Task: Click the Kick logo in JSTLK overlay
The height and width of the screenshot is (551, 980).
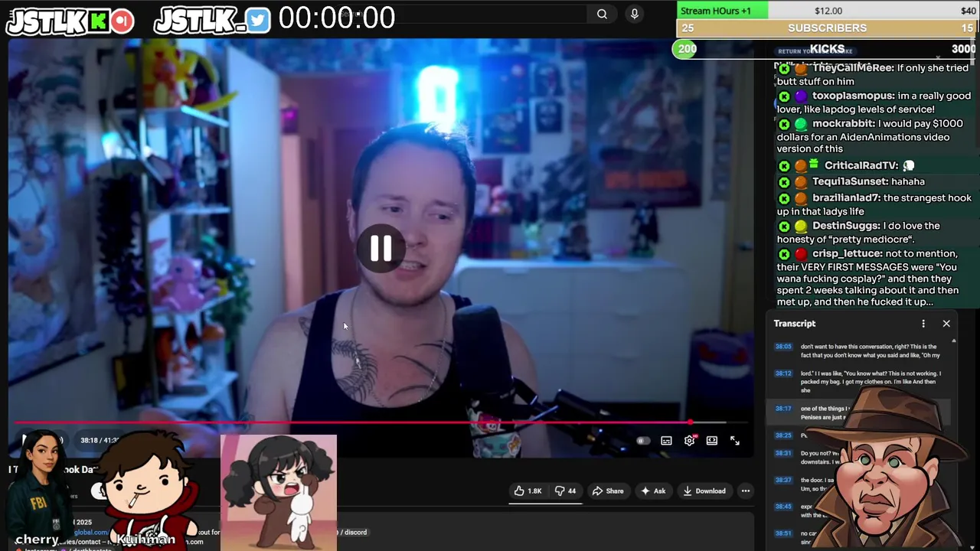Action: click(x=98, y=21)
